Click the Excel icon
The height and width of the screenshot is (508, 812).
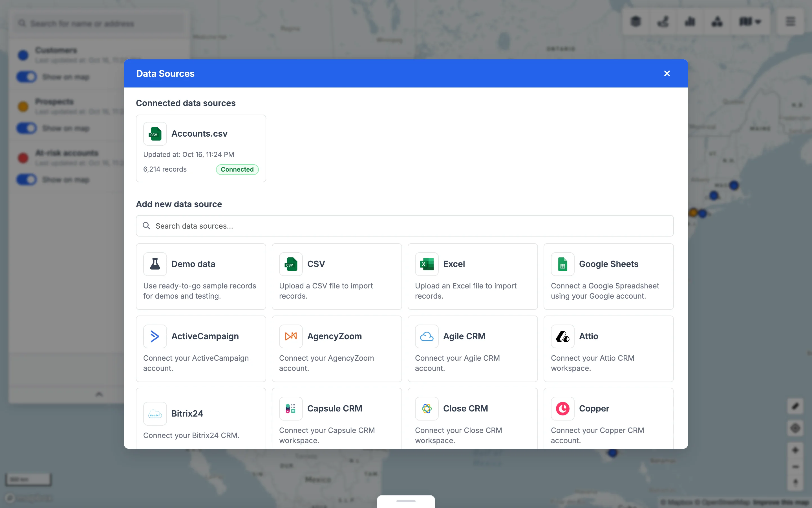427,264
